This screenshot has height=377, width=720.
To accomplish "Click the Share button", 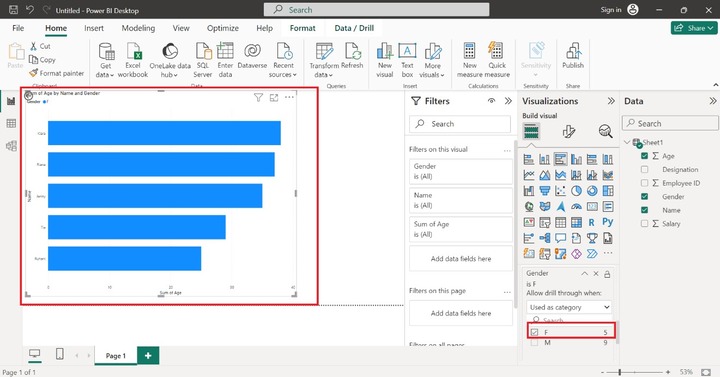I will pos(694,28).
